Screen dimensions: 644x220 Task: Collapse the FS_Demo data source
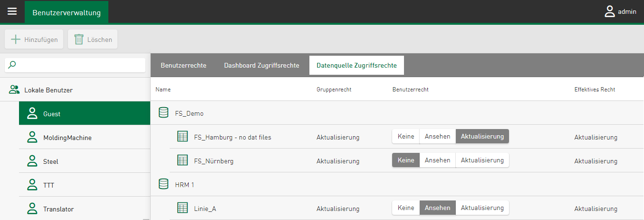[x=189, y=113]
